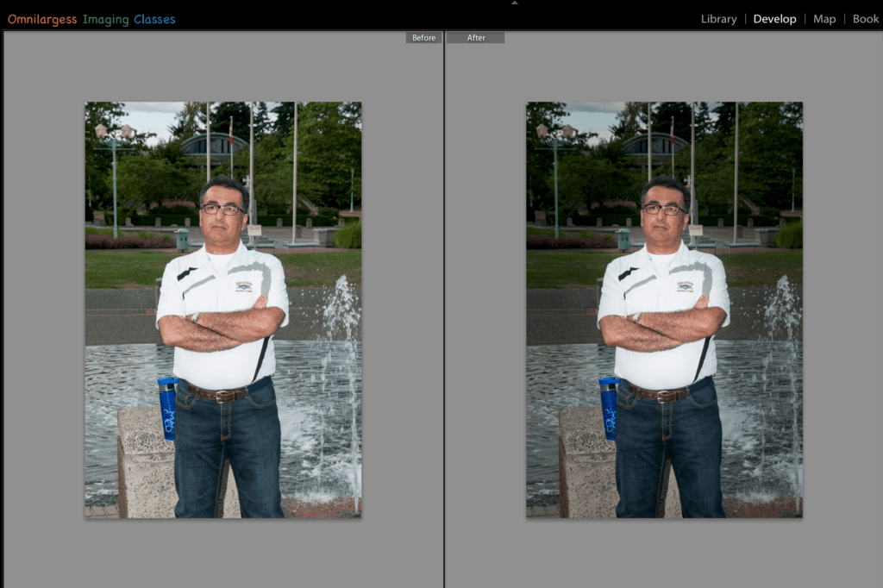Select the Develop module
Screen dimensions: 883x588
pyautogui.click(x=773, y=18)
